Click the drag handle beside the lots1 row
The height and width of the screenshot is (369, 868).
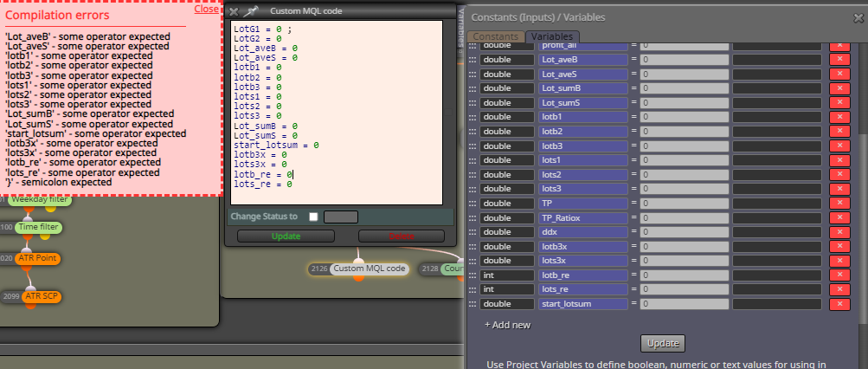coord(473,160)
